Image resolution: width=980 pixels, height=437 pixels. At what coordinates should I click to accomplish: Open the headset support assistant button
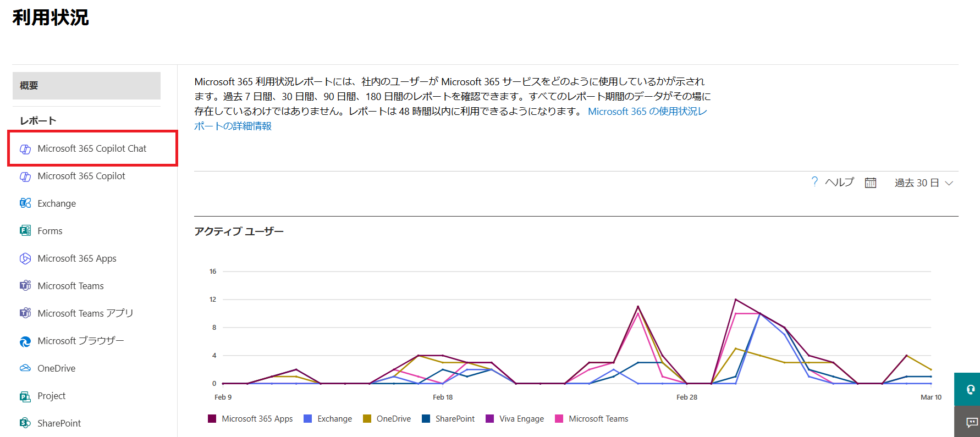point(967,389)
